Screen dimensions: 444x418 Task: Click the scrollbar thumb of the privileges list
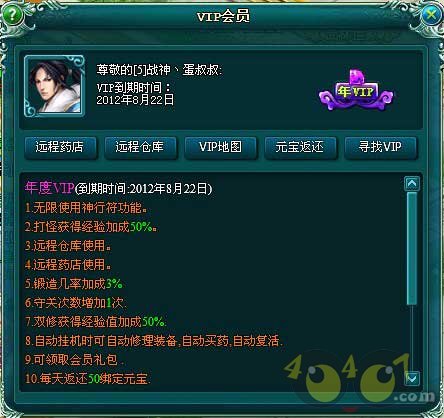coord(412,248)
